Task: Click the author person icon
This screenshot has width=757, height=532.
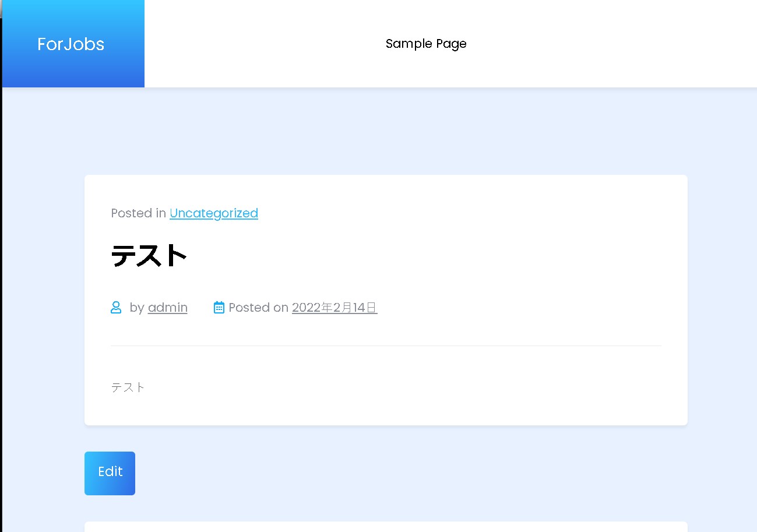Action: tap(116, 307)
